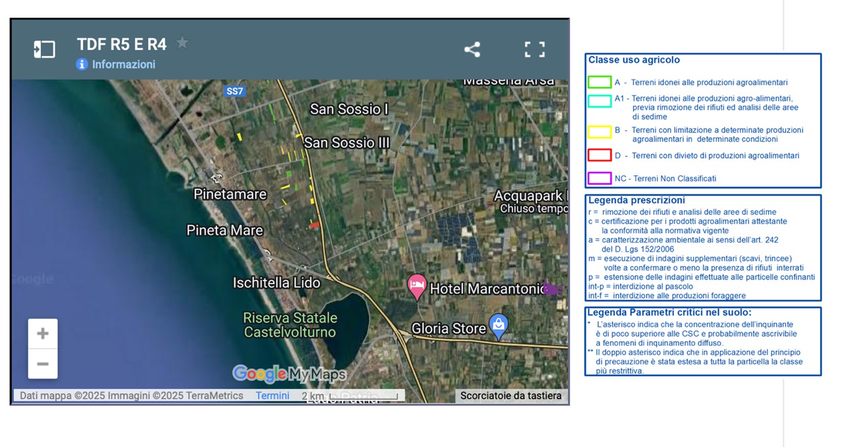Image resolution: width=868 pixels, height=447 pixels.
Task: Zoom in on the map
Action: (43, 334)
